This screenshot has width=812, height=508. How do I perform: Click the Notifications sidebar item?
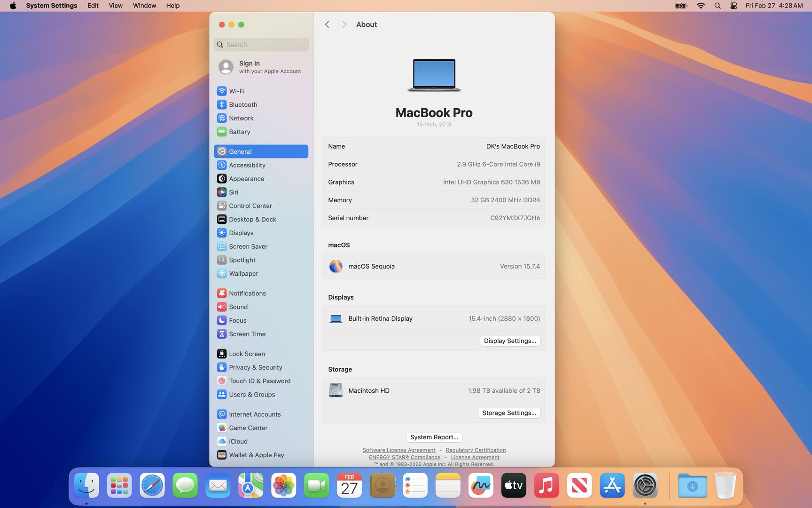pyautogui.click(x=247, y=293)
